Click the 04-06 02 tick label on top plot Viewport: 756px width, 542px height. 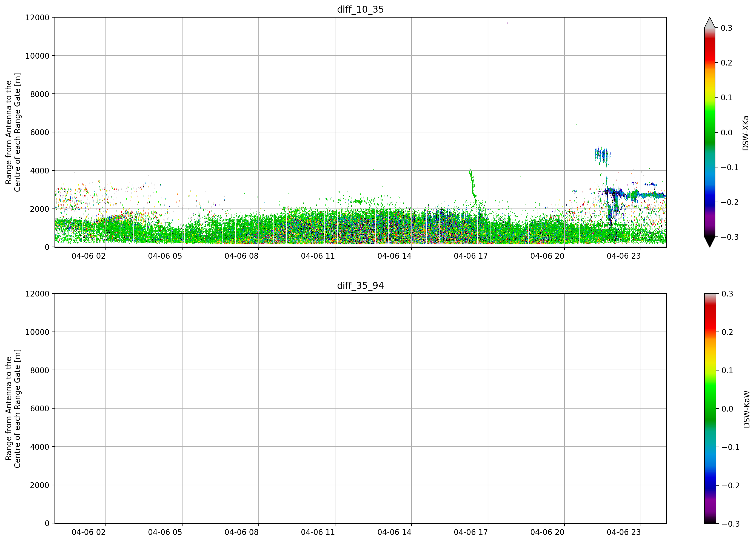tap(88, 256)
